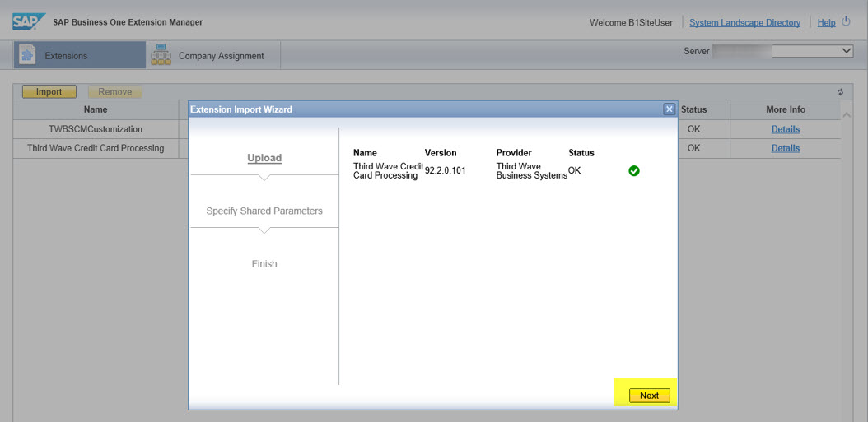This screenshot has height=422, width=868.
Task: Click the Version column header in wizard
Action: tap(441, 153)
